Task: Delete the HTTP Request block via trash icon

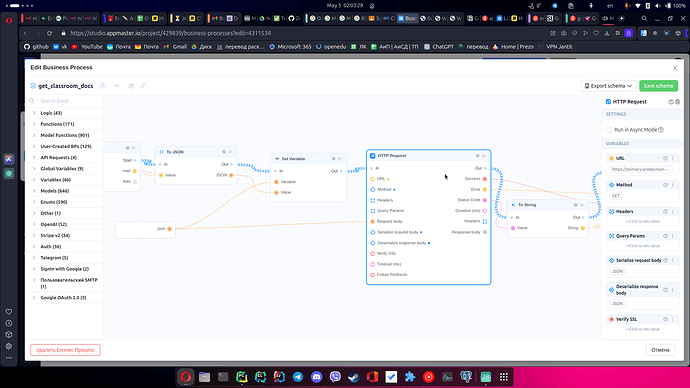Action: click(678, 102)
